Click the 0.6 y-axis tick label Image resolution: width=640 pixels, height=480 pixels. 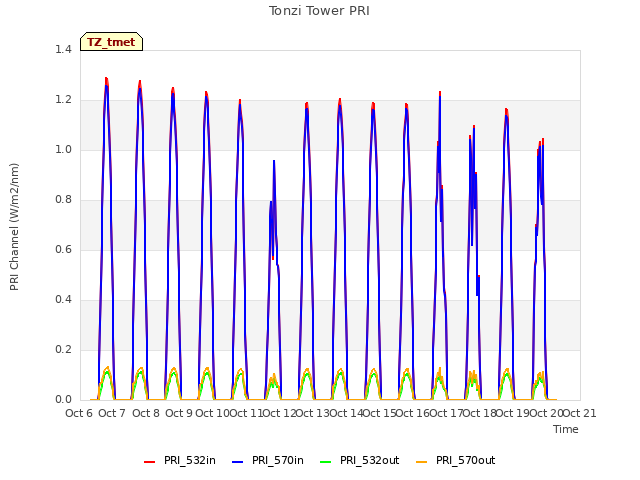(63, 250)
